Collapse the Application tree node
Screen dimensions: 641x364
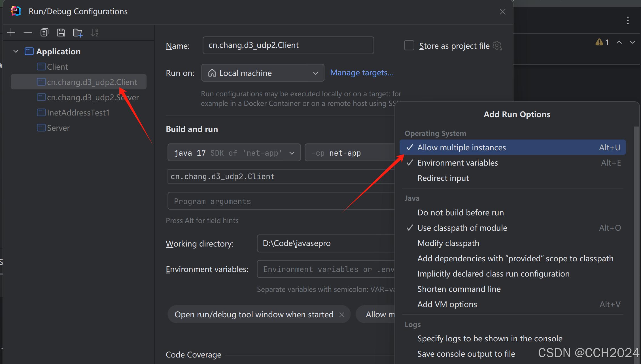(16, 52)
